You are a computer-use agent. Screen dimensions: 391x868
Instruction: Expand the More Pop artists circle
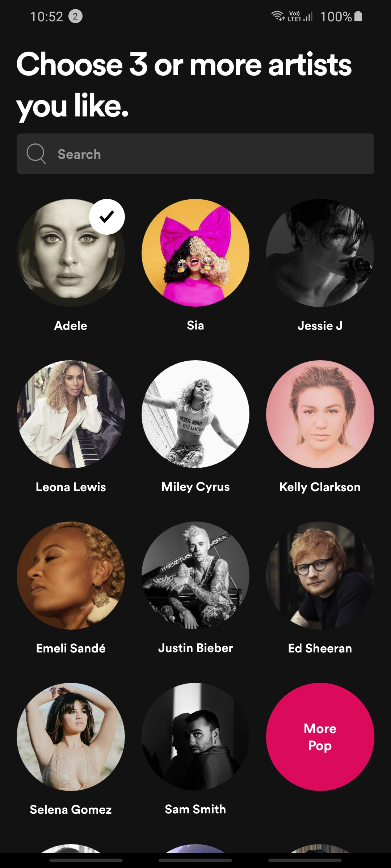[x=320, y=737]
